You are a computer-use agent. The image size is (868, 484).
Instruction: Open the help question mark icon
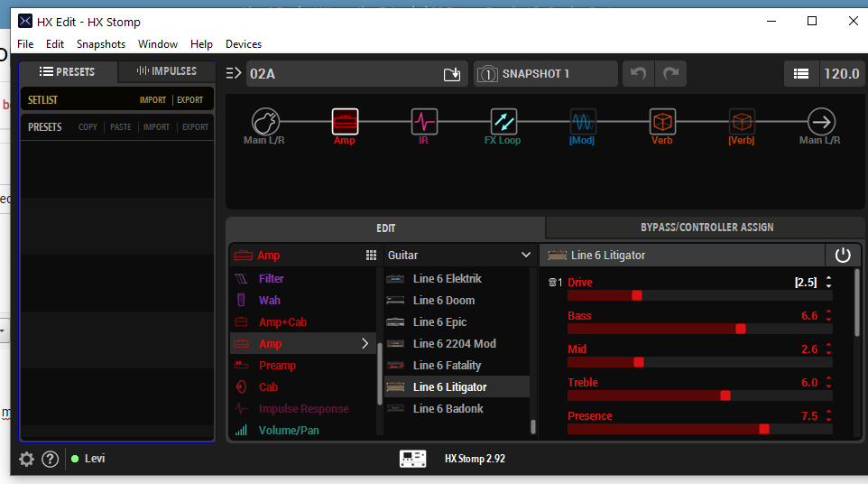[x=51, y=459]
